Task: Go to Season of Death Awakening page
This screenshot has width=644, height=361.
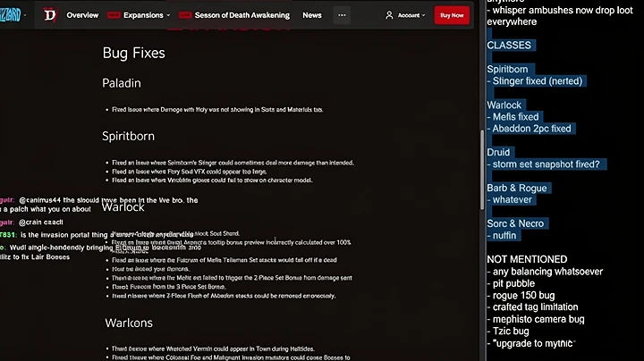Action: [241, 15]
